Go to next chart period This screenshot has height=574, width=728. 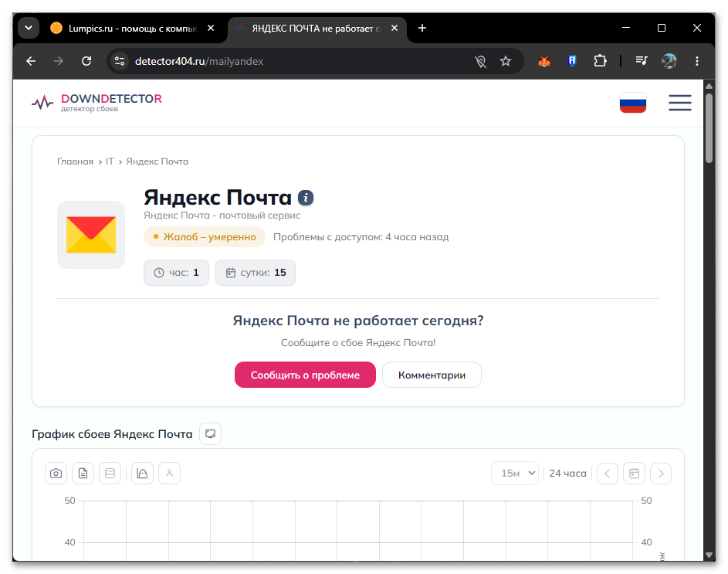point(661,474)
